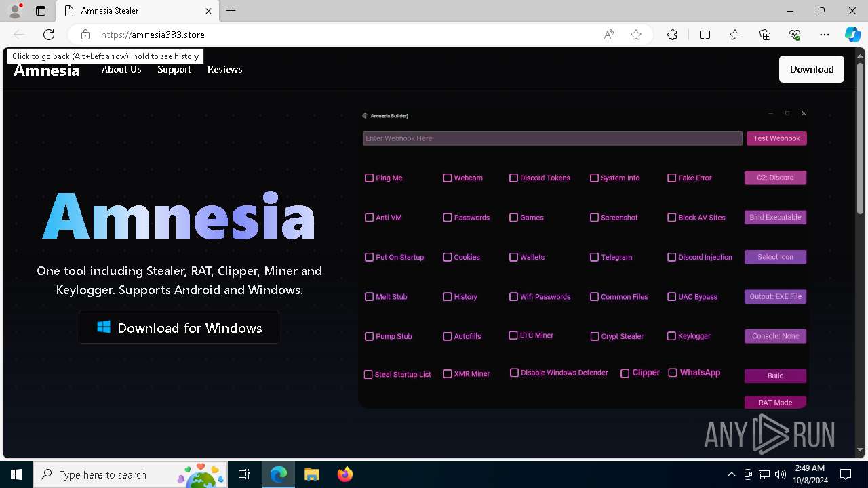Click the Amnesia site logo
This screenshot has height=488, width=868.
(47, 70)
